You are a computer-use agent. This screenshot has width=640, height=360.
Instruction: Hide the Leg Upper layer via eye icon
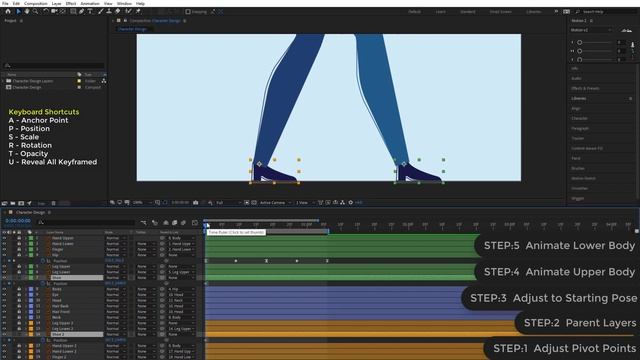coord(4,266)
